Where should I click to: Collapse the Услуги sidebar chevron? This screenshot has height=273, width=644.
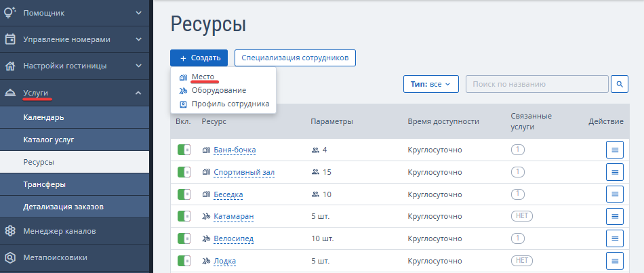click(138, 93)
